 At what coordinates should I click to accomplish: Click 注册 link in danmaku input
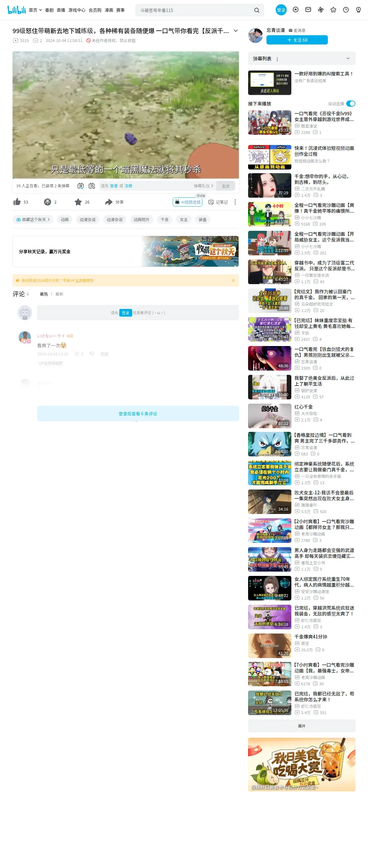pyautogui.click(x=128, y=186)
